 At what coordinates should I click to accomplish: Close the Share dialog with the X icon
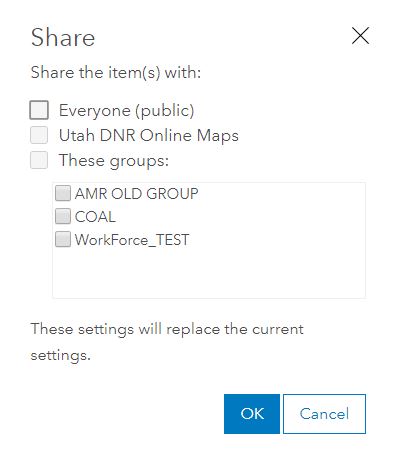360,36
